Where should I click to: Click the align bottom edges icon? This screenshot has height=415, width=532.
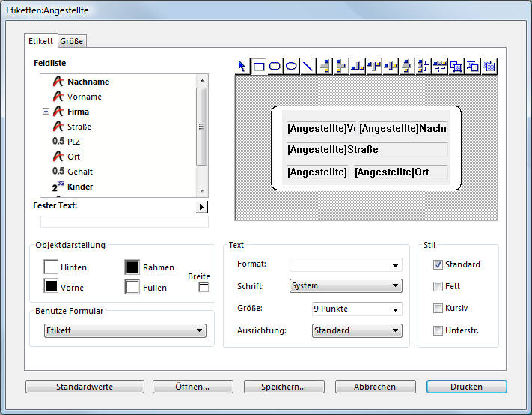tap(358, 66)
